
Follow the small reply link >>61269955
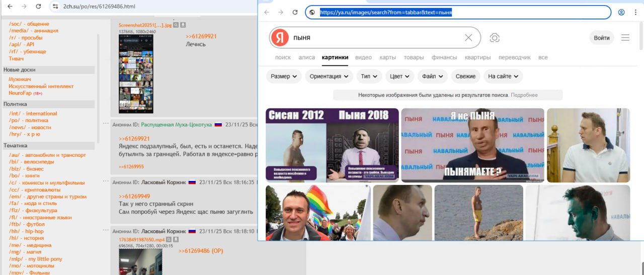click(x=131, y=166)
